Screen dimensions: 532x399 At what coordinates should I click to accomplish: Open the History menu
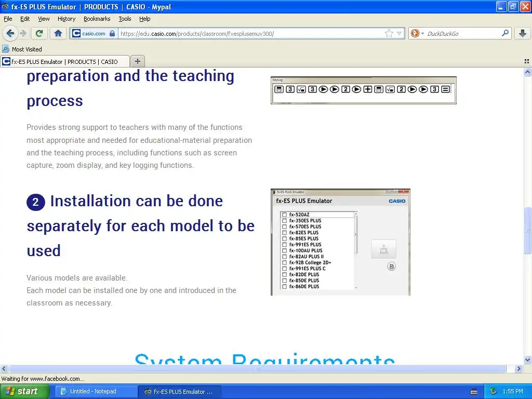(x=66, y=19)
